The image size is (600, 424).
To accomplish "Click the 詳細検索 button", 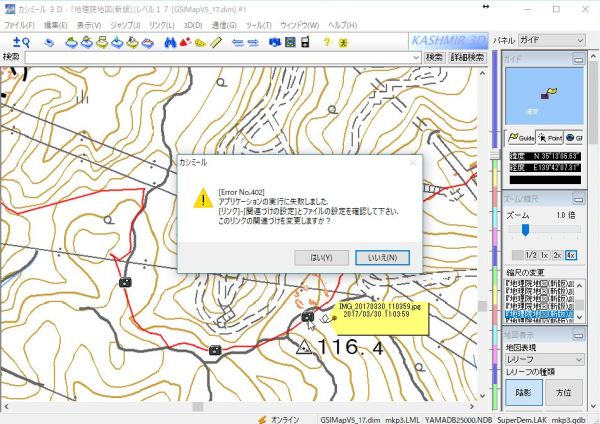I will (x=467, y=57).
